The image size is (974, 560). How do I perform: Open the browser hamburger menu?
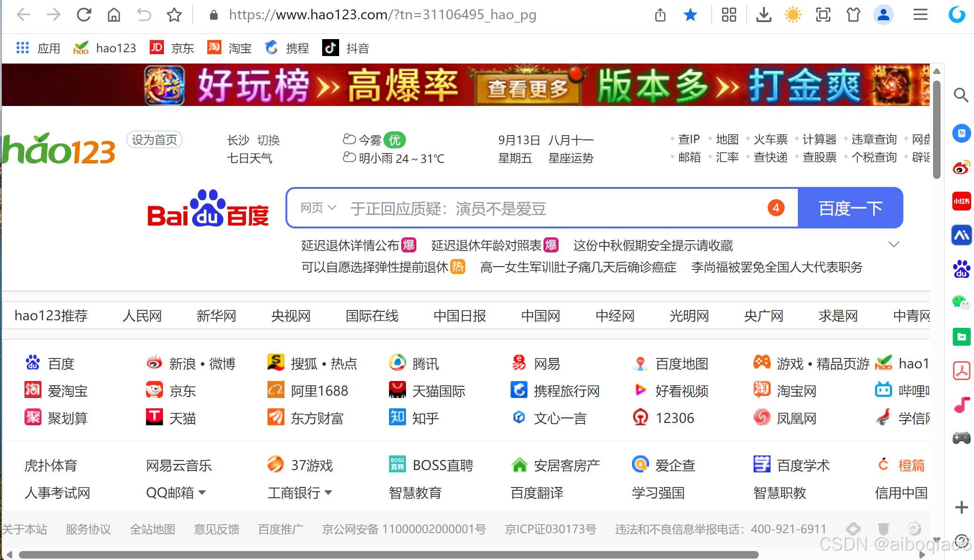tap(920, 15)
